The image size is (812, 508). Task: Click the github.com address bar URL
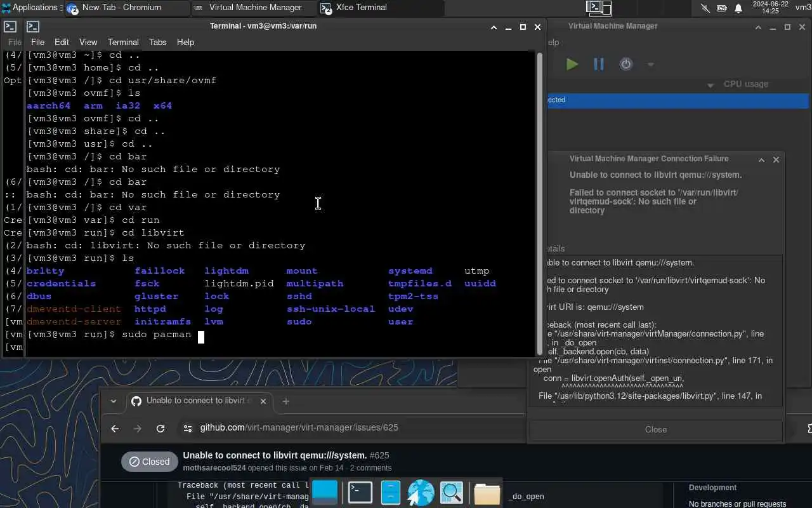[299, 427]
